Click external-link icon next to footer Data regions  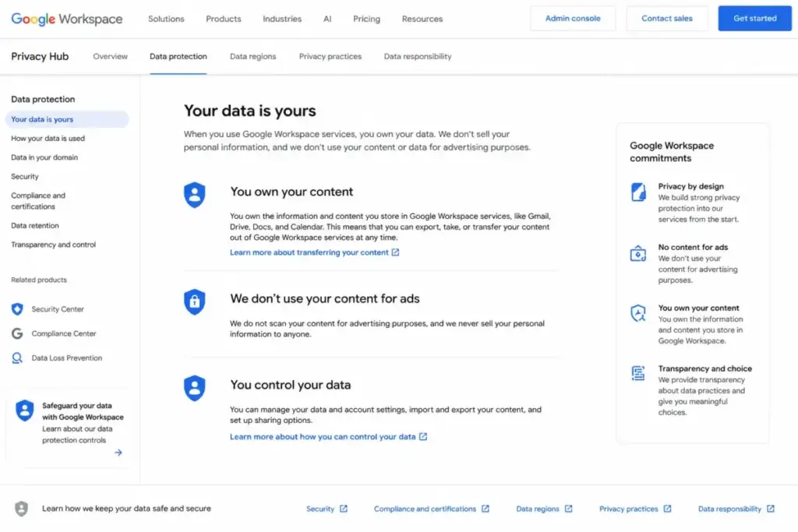[568, 509]
